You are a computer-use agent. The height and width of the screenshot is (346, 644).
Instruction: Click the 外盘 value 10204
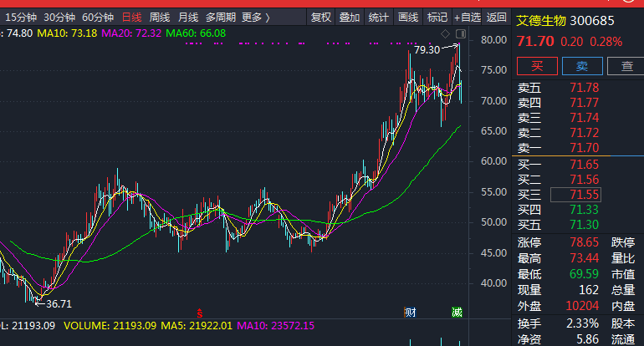point(582,306)
